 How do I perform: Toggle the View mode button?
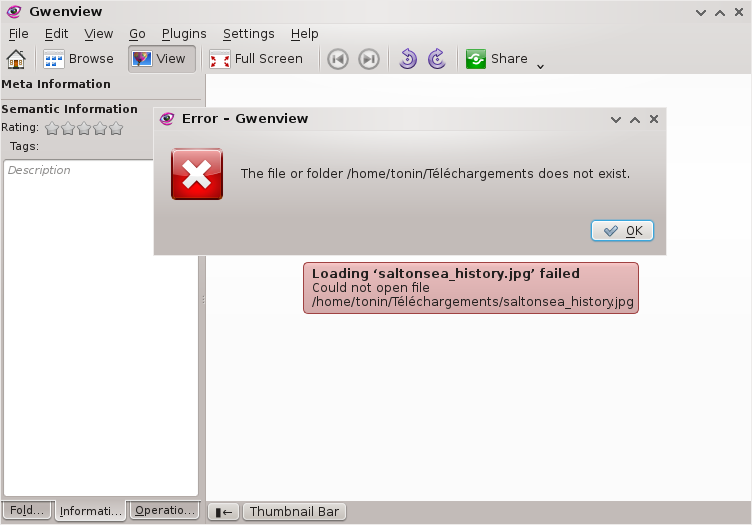162,59
